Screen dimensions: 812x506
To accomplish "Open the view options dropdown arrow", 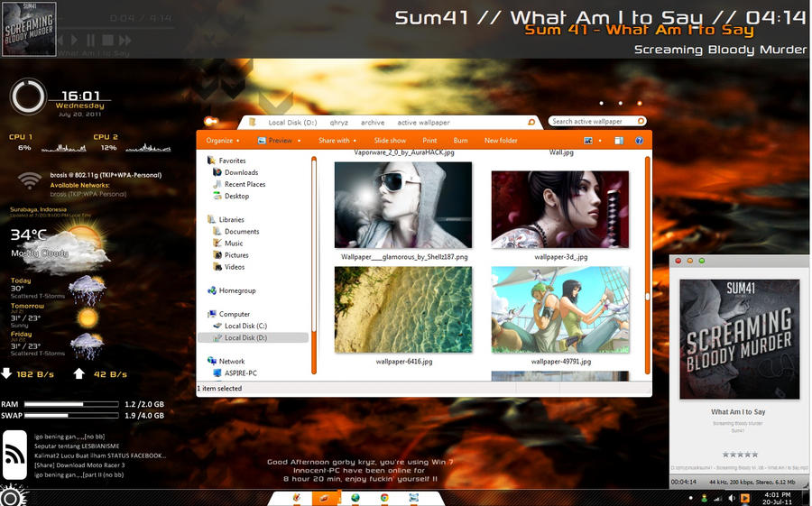I will tap(600, 141).
